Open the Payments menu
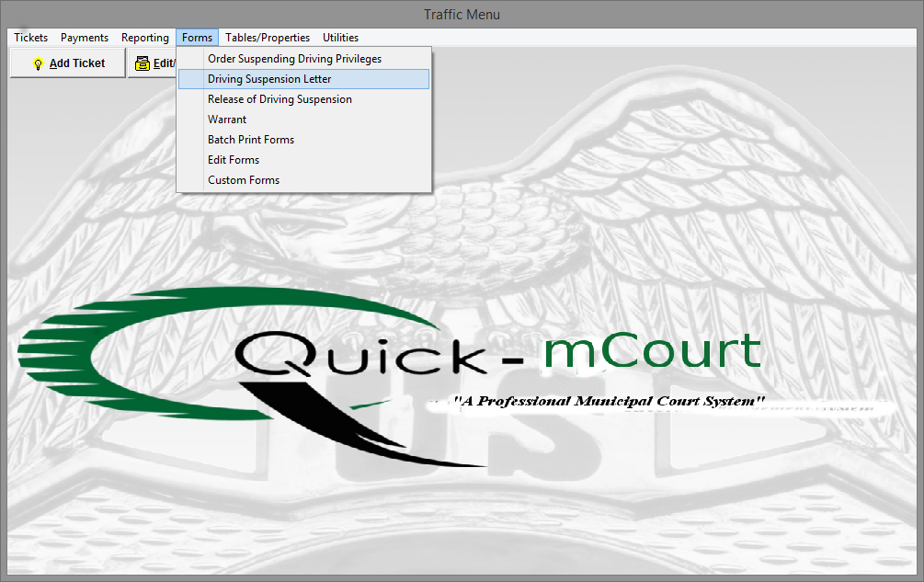Viewport: 924px width, 582px height. point(85,38)
